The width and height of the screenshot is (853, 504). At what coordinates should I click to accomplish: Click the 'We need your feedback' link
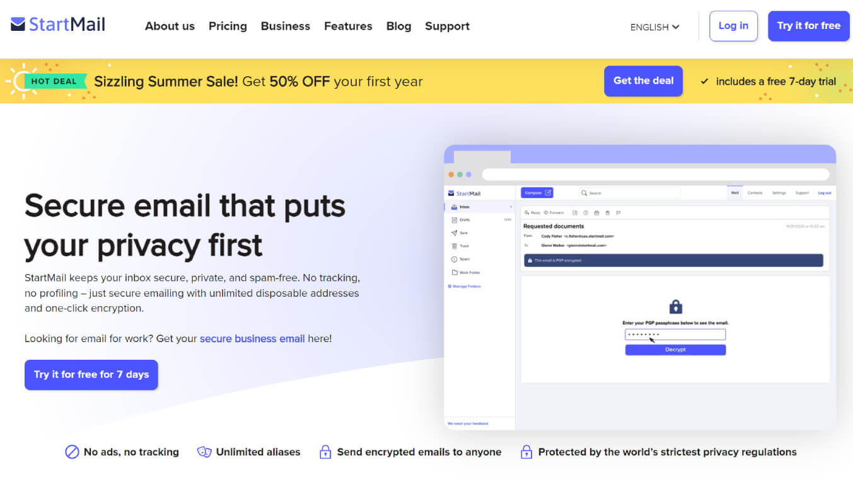tap(468, 423)
